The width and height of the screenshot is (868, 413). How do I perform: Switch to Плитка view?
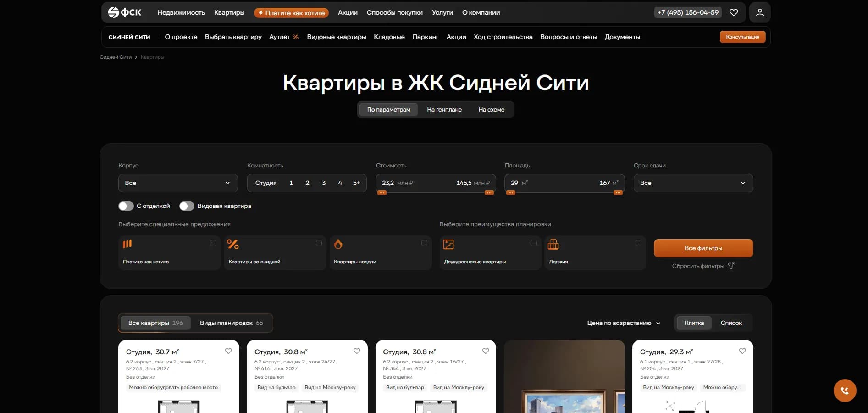click(x=694, y=323)
